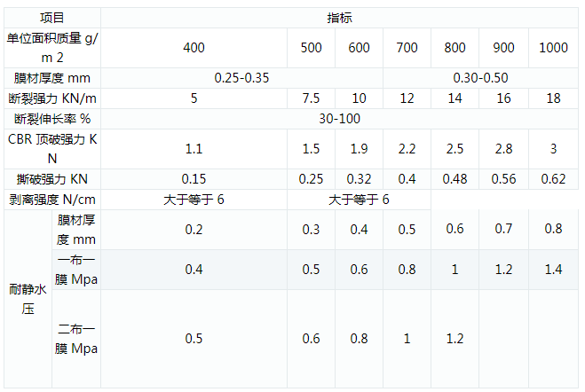This screenshot has width=585, height=392.
Task: Select the CBR 顶破强力 row label
Action: [52, 149]
